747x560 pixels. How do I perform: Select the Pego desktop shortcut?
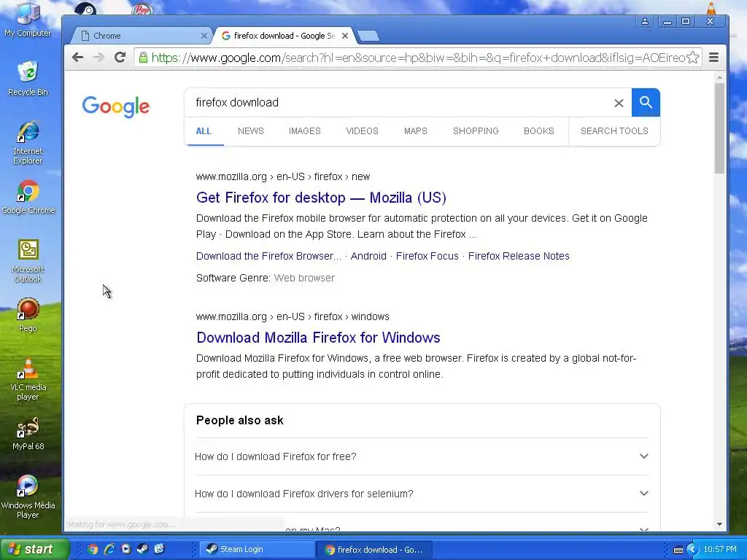coord(28,315)
